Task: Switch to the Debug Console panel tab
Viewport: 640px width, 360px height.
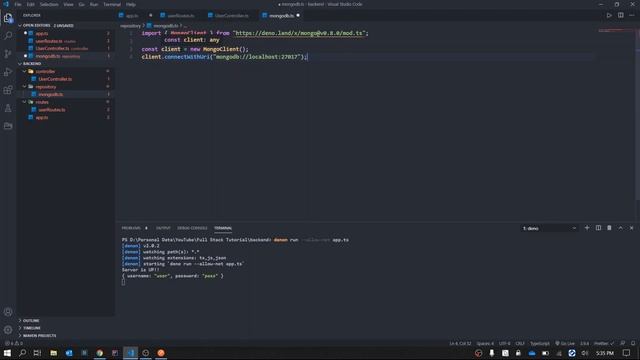Action: pyautogui.click(x=192, y=228)
